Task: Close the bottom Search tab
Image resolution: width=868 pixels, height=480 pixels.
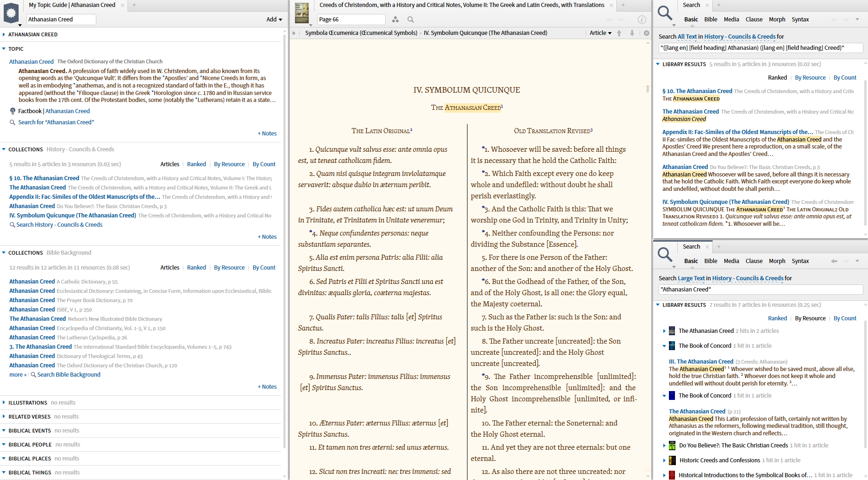Action: [707, 247]
